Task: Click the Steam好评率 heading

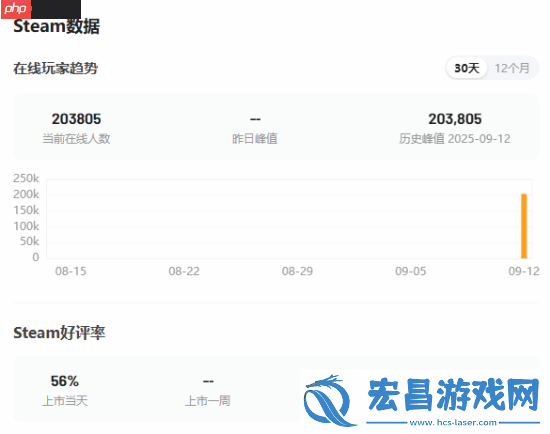Action: [59, 332]
